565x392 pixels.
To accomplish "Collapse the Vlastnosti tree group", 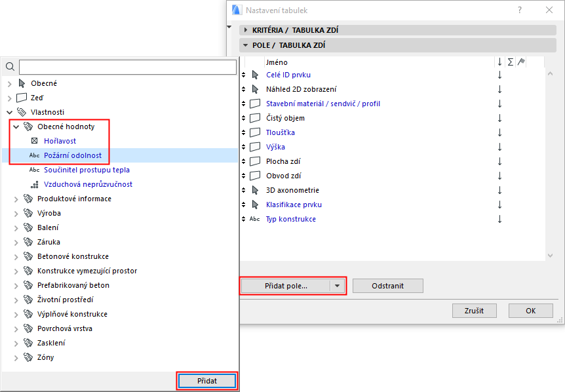I will point(10,112).
